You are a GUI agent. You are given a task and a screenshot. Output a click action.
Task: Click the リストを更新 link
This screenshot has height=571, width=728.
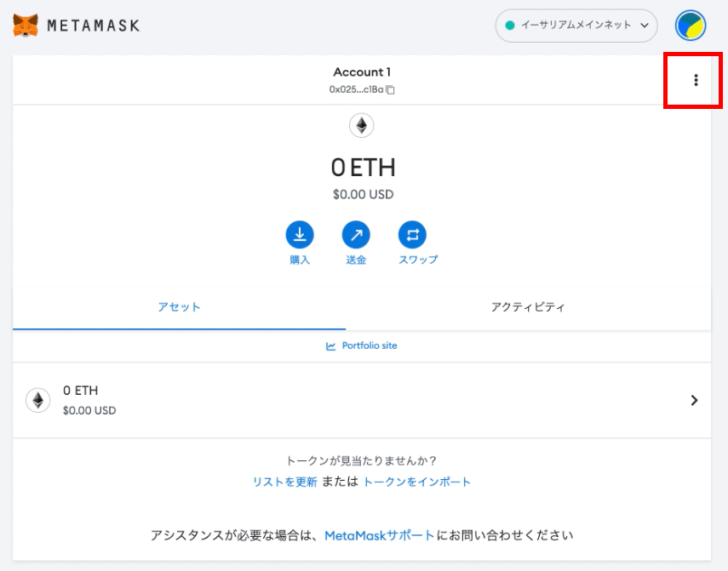click(284, 482)
